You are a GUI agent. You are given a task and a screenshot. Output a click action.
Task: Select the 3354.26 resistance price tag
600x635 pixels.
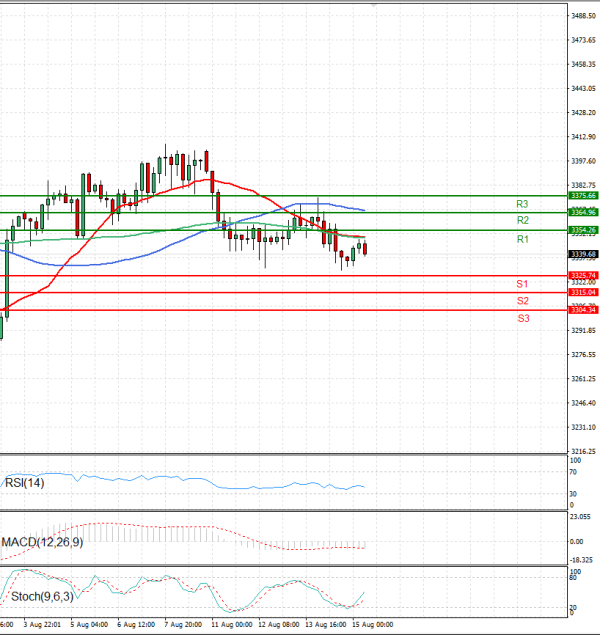pos(583,230)
